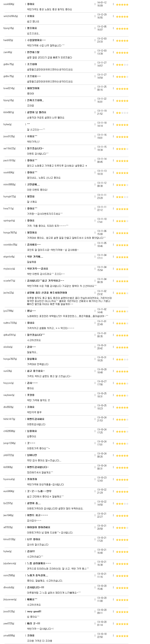Expand the truncated title '노래가 중독성이...'
Image resolution: width=150 pixels, height=644 pixels.
coord(37,575)
